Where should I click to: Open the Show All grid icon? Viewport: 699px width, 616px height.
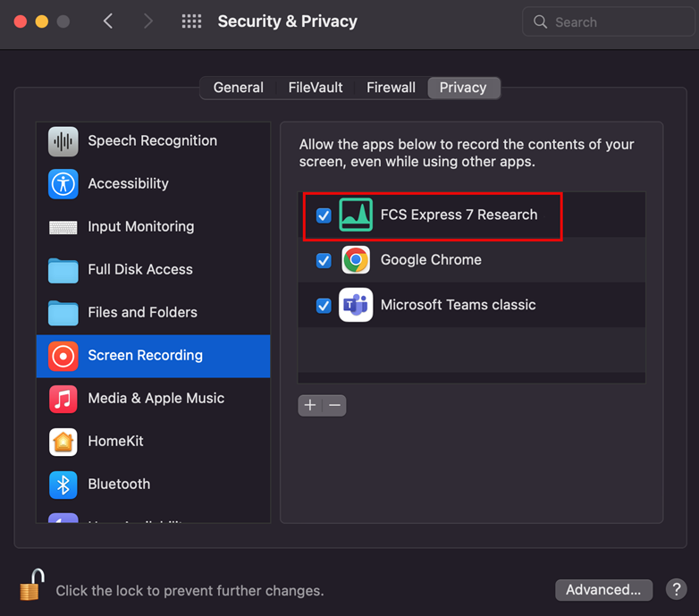191,21
